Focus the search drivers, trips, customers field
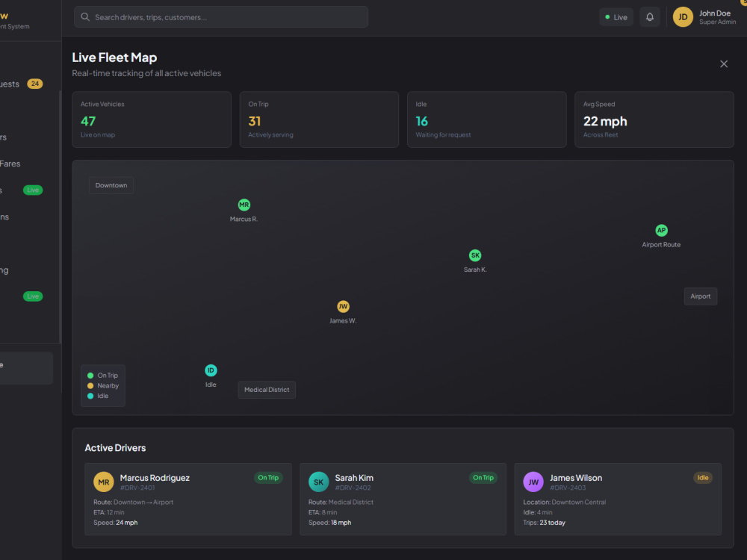Image resolution: width=747 pixels, height=560 pixels. [x=221, y=17]
